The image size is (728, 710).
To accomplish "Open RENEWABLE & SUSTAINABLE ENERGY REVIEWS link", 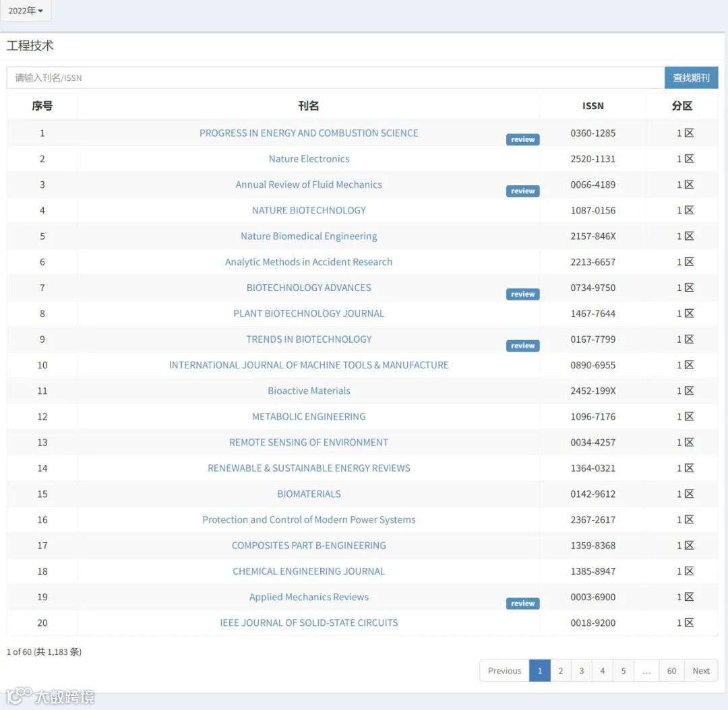I will 309,468.
